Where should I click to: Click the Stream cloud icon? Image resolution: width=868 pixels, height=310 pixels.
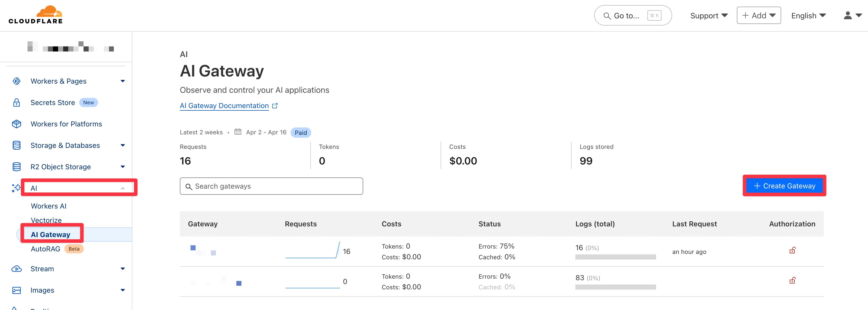pyautogui.click(x=17, y=269)
